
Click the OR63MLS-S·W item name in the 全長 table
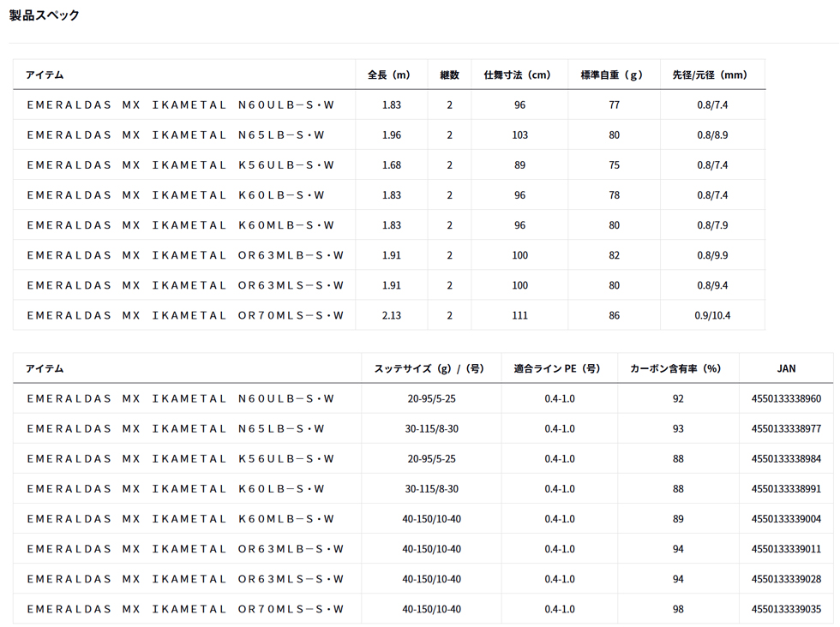point(185,285)
